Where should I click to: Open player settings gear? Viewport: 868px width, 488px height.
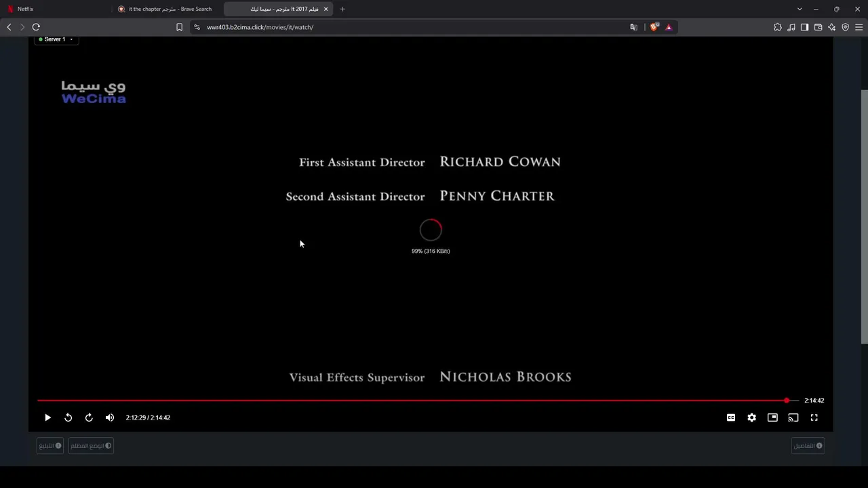[751, 418]
